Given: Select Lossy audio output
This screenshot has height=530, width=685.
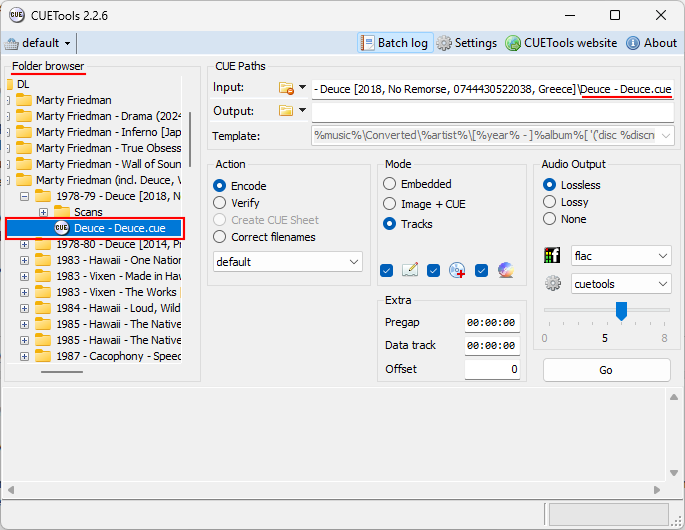Looking at the screenshot, I should point(566,202).
